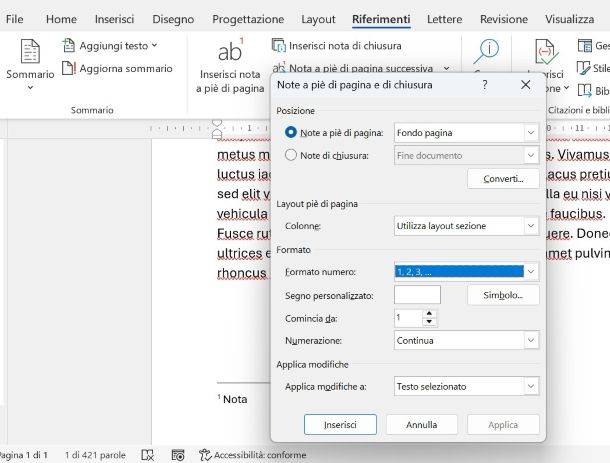Click the Sommario table of contents icon
The image size is (610, 463).
point(30,54)
